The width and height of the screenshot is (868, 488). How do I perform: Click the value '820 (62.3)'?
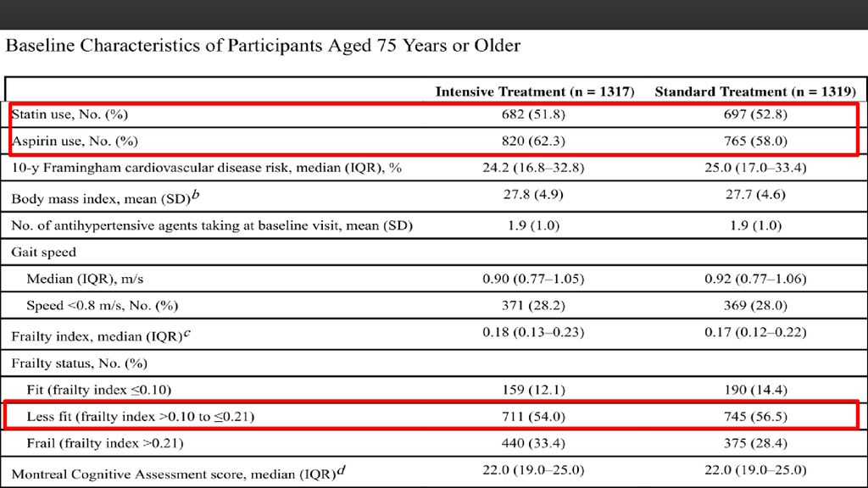(534, 141)
